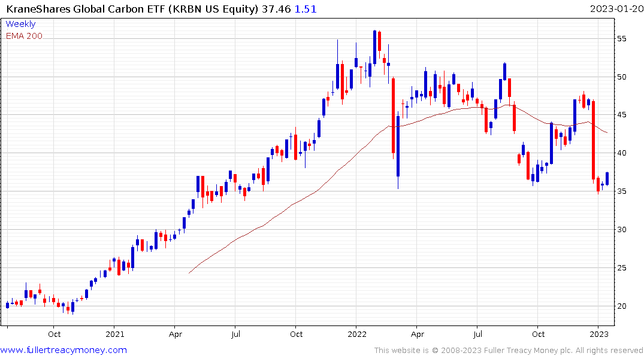Click the 50 price axis label
644x359 pixels.
click(x=621, y=77)
